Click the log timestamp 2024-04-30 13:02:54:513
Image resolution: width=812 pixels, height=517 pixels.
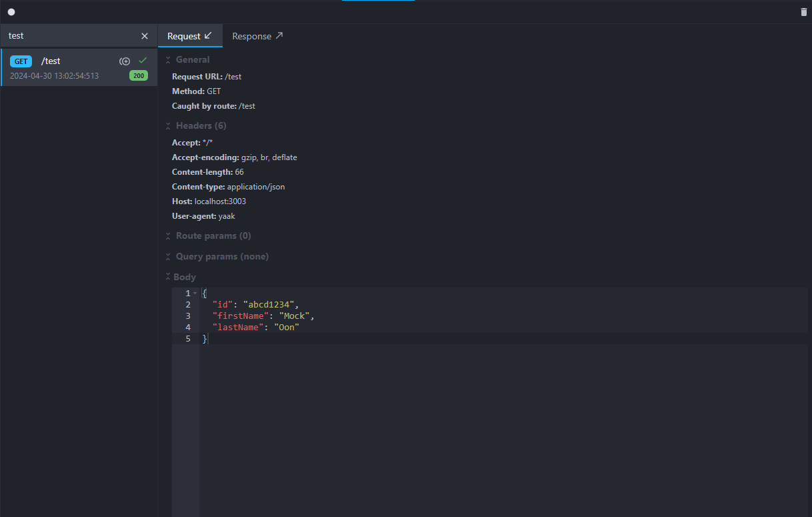(54, 76)
